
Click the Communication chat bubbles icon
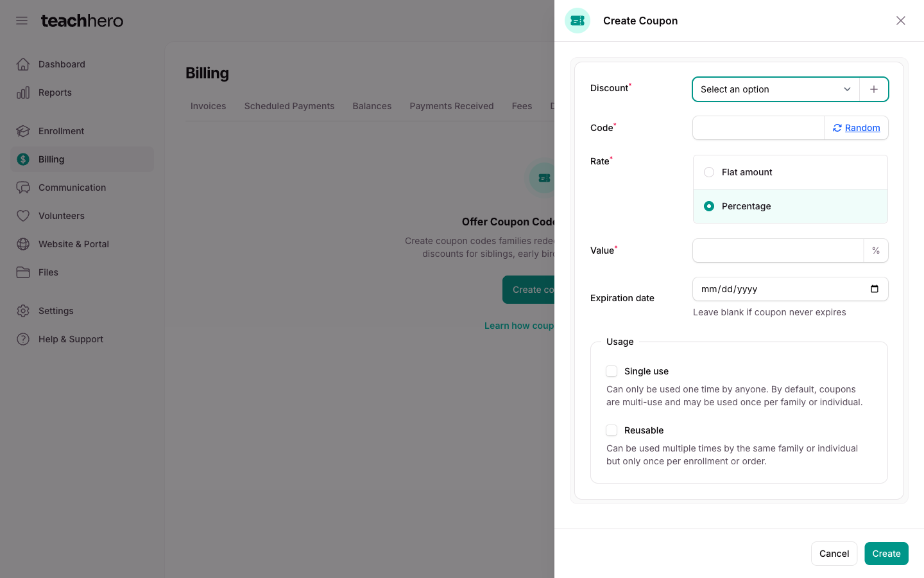pyautogui.click(x=23, y=188)
